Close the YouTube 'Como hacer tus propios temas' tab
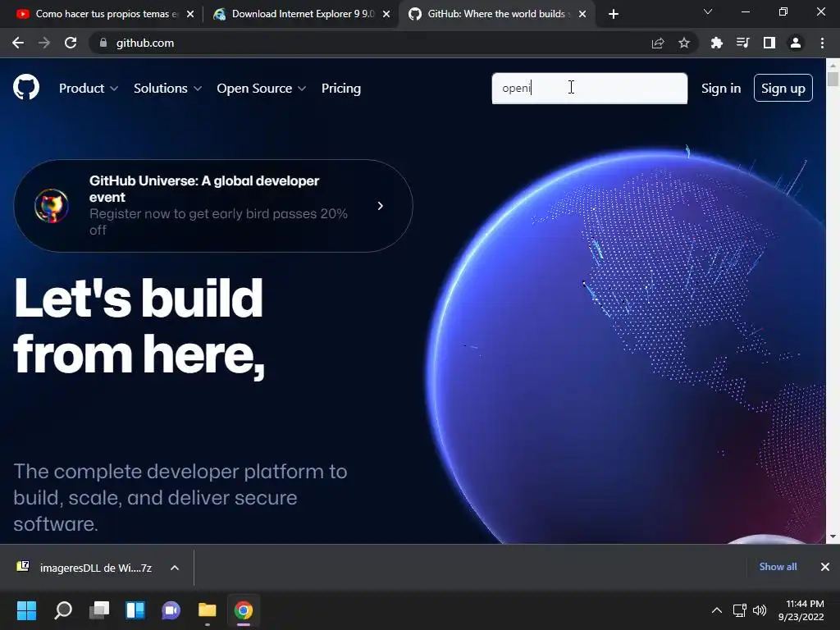Viewport: 840px width, 630px height. click(190, 14)
